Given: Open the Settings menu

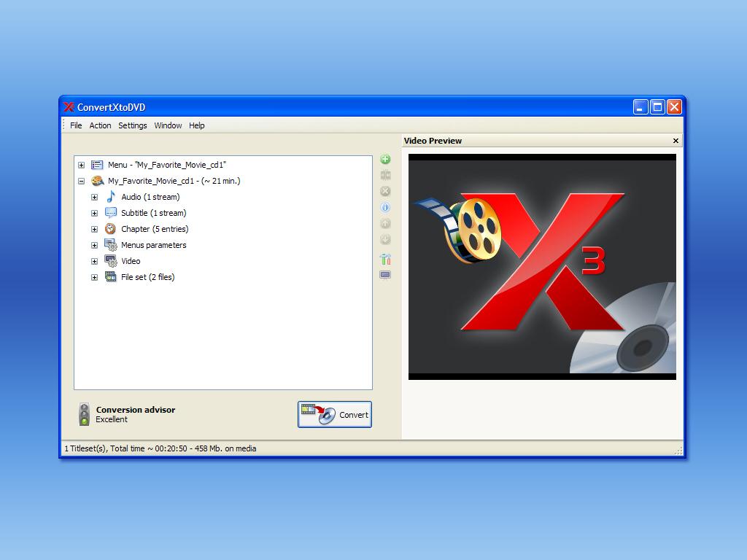Looking at the screenshot, I should [x=133, y=125].
